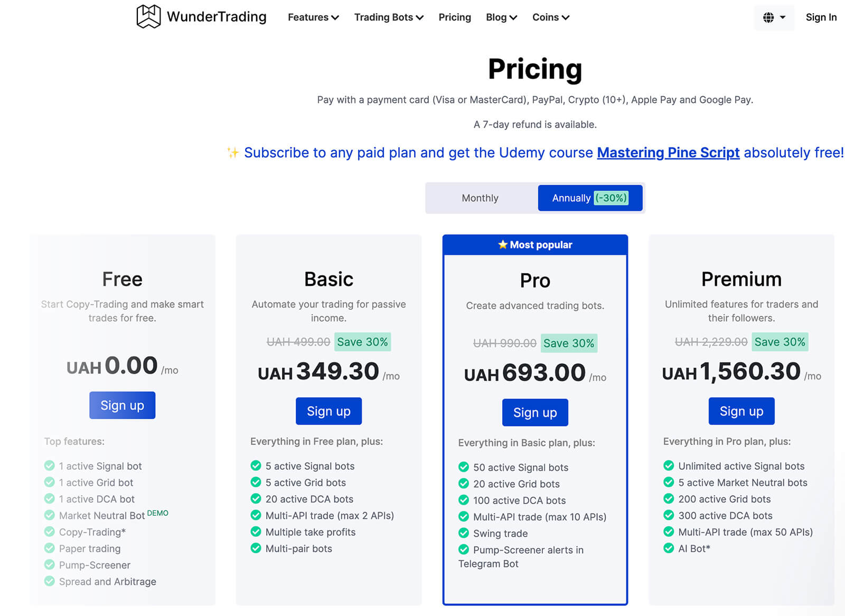Open the Coins dropdown menu

(550, 17)
